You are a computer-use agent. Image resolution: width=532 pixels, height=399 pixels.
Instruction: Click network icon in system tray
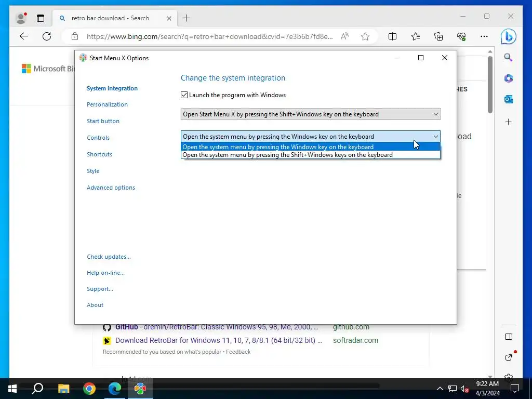(453, 389)
